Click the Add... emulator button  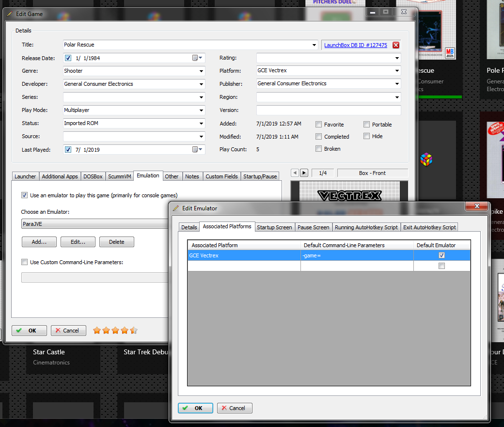(39, 242)
